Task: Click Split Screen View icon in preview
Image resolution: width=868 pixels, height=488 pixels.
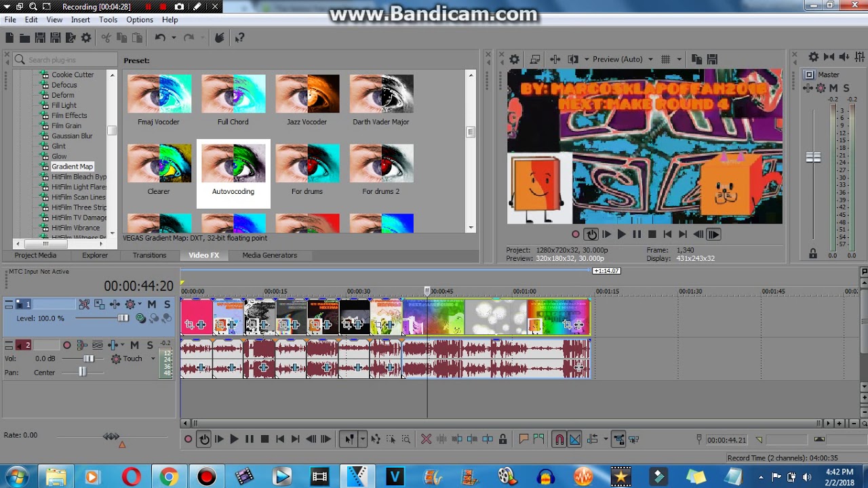Action: coord(573,59)
